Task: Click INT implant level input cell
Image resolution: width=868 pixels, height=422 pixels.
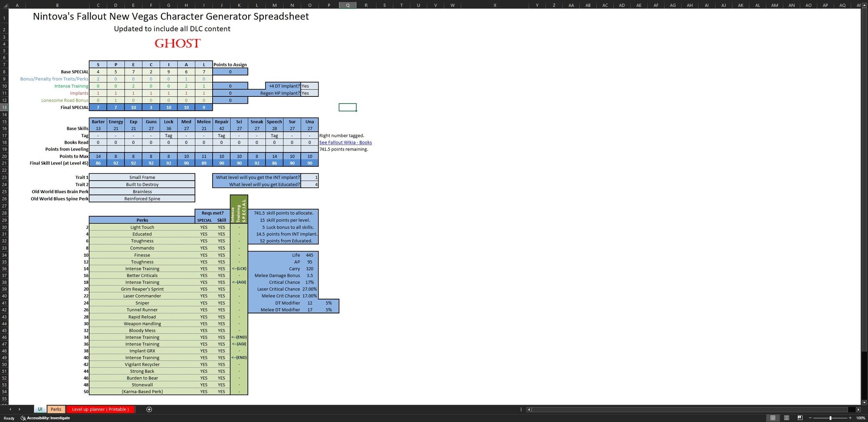Action: coord(309,177)
